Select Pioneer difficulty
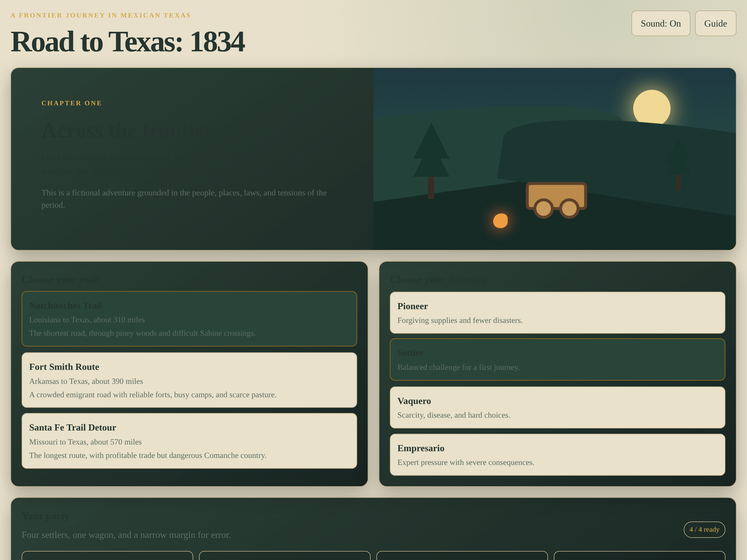Image resolution: width=747 pixels, height=560 pixels. (557, 313)
